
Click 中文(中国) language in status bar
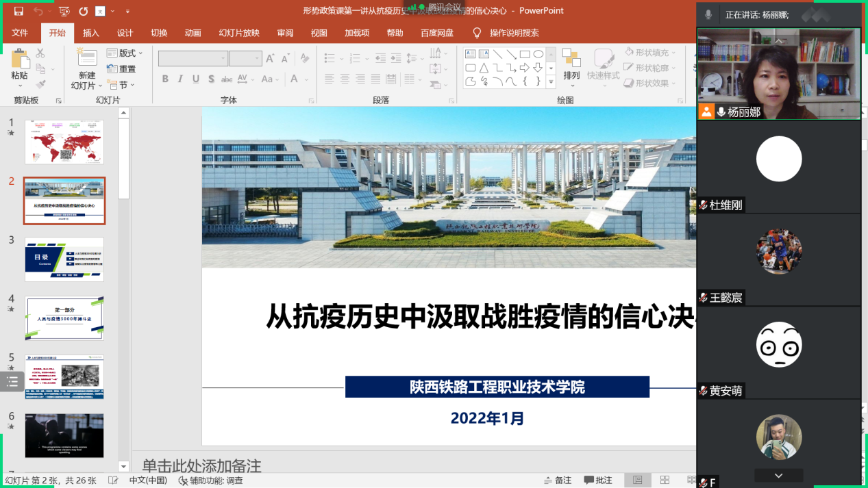pyautogui.click(x=148, y=480)
